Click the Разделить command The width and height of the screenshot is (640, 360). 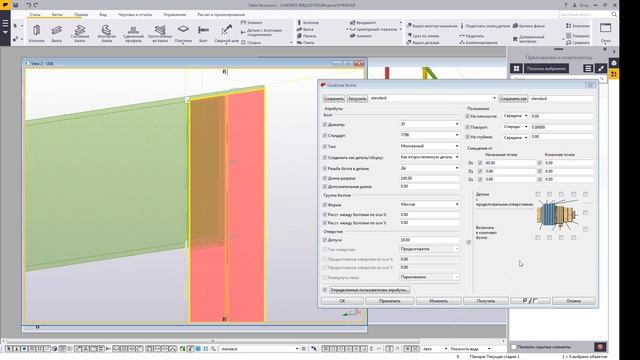coord(472,36)
